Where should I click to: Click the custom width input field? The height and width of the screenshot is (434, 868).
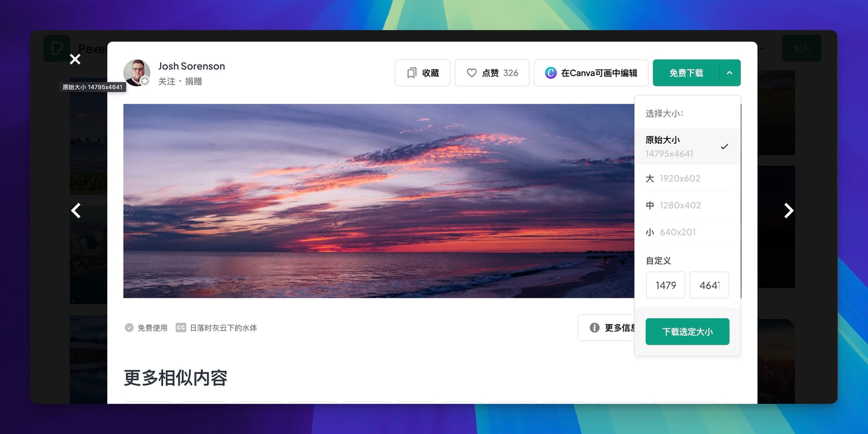pyautogui.click(x=665, y=285)
